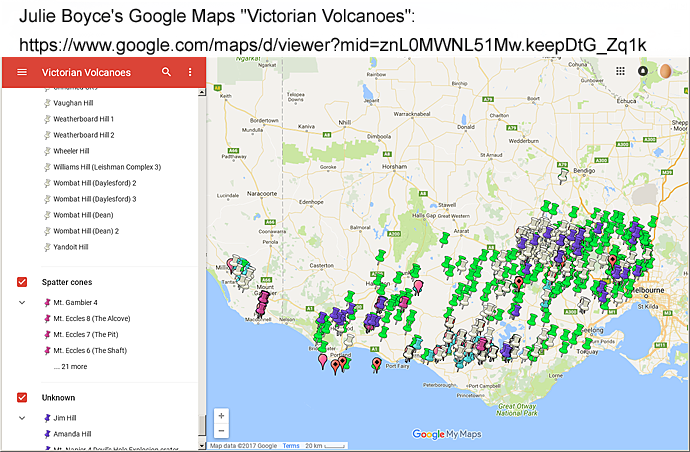This screenshot has width=690, height=452.
Task: Click the pin icon next to Vaughan Hill
Action: (47, 103)
